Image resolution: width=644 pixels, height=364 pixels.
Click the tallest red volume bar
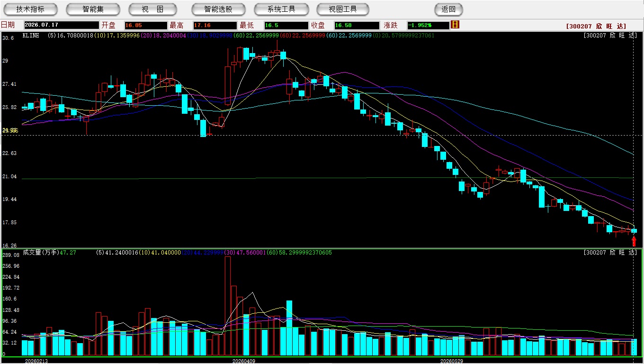228,306
